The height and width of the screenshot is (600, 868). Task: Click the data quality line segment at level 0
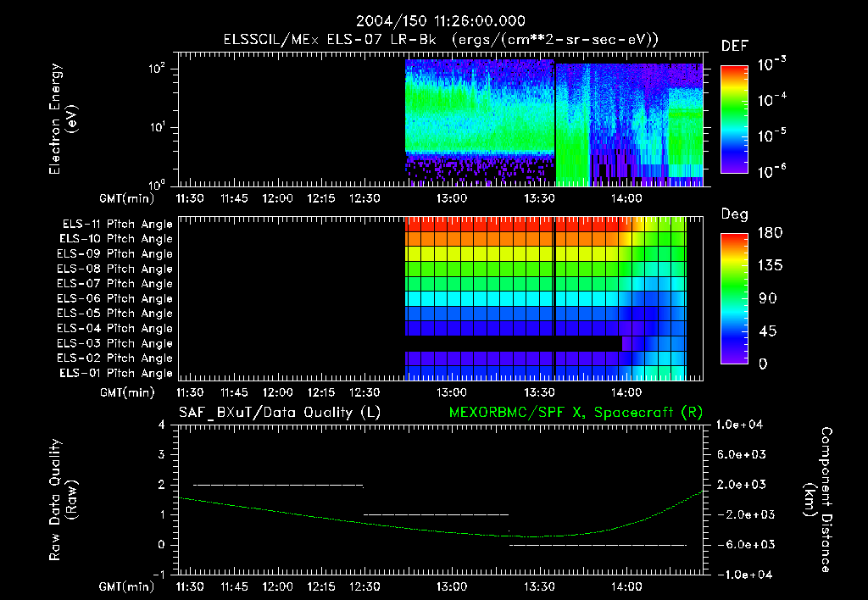pyautogui.click(x=598, y=545)
